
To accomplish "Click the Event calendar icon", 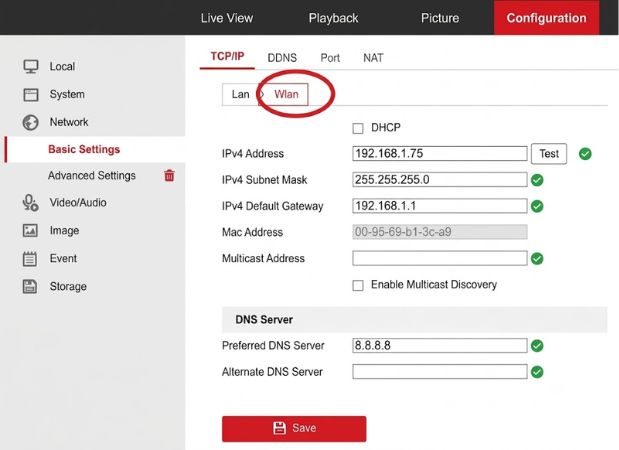I will (30, 259).
